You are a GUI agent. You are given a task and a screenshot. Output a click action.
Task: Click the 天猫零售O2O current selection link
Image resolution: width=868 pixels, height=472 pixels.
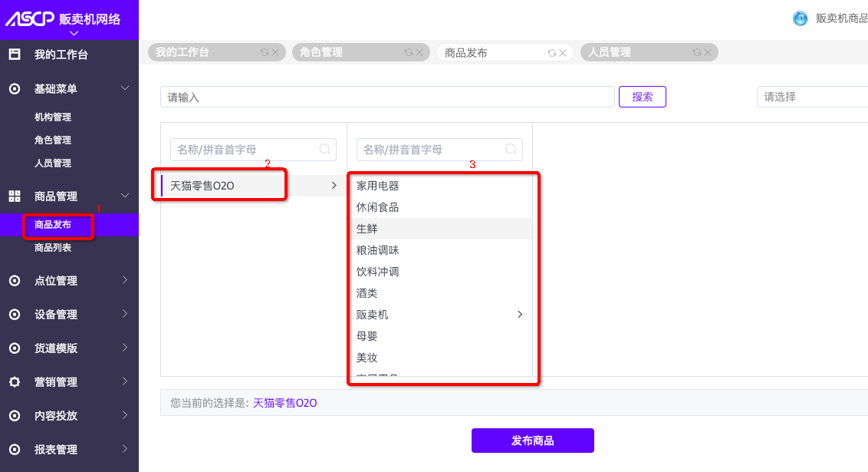285,403
